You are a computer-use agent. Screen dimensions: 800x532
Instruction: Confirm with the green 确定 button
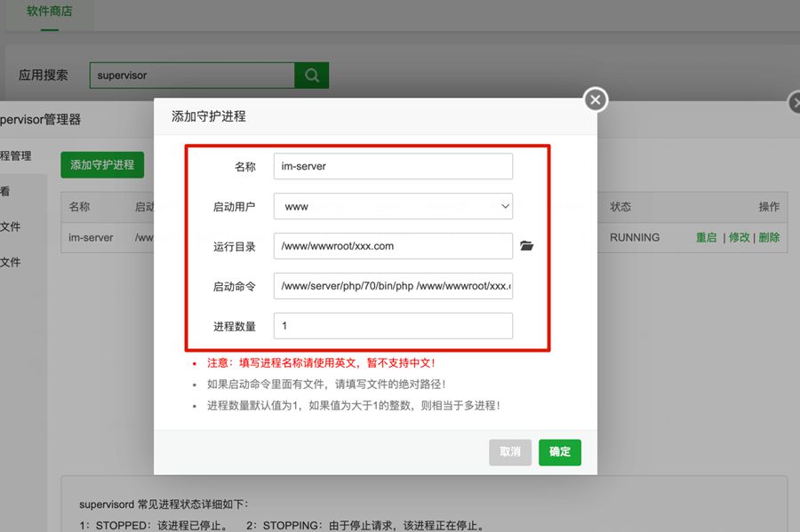tap(559, 452)
